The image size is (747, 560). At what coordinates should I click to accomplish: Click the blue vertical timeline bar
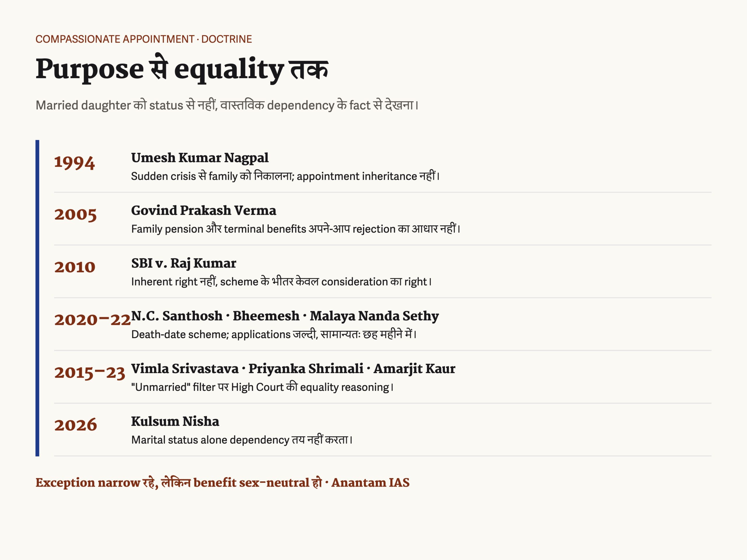(x=37, y=298)
